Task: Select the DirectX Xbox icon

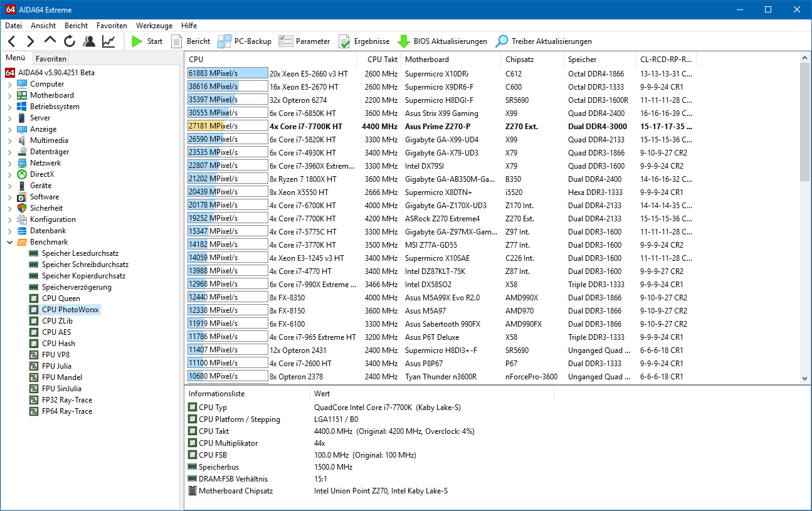Action: [x=22, y=174]
